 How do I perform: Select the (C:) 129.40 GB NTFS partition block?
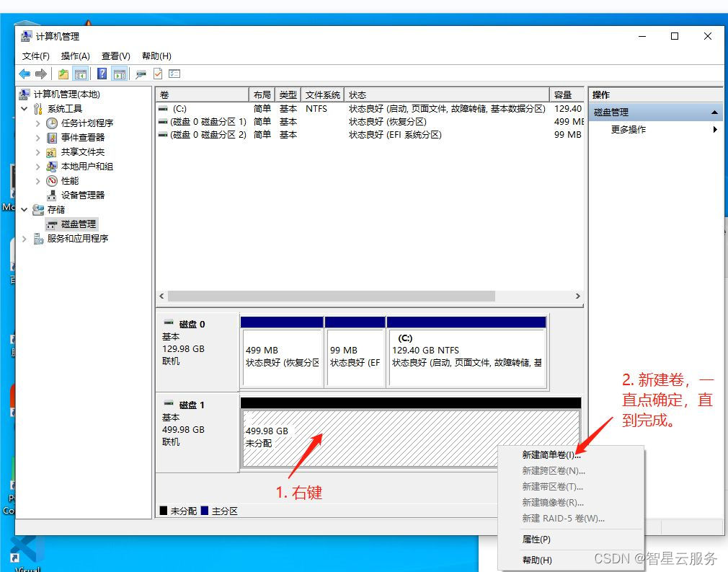tap(466, 352)
